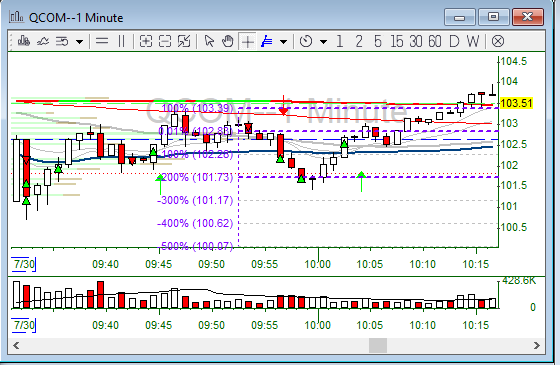The image size is (560, 365).
Task: Click the horizontal scrollbar left arrow
Action: click(x=16, y=345)
